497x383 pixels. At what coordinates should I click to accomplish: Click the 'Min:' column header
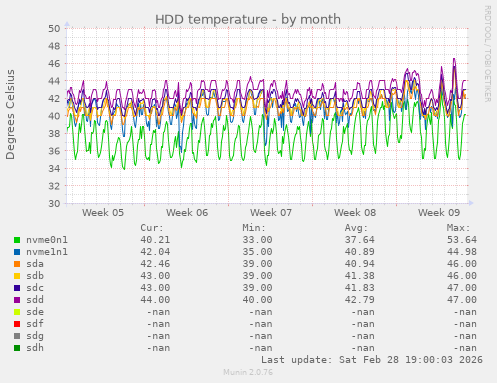pos(254,228)
